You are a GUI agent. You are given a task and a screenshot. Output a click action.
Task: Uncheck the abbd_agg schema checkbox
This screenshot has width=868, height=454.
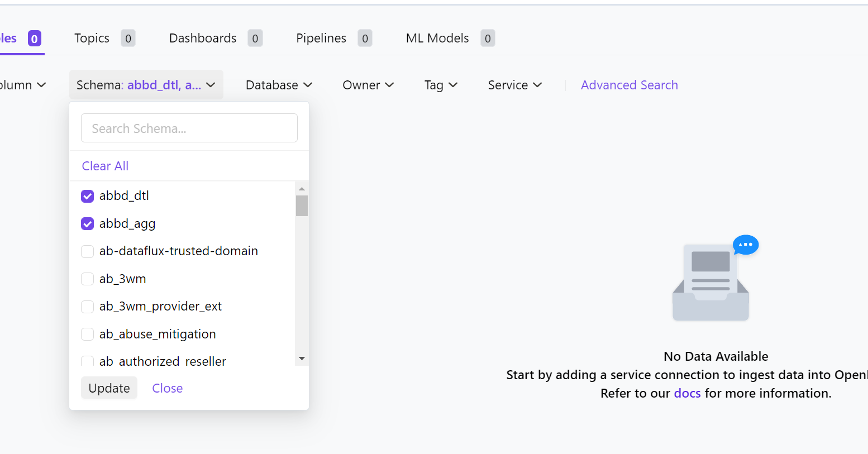coord(87,224)
